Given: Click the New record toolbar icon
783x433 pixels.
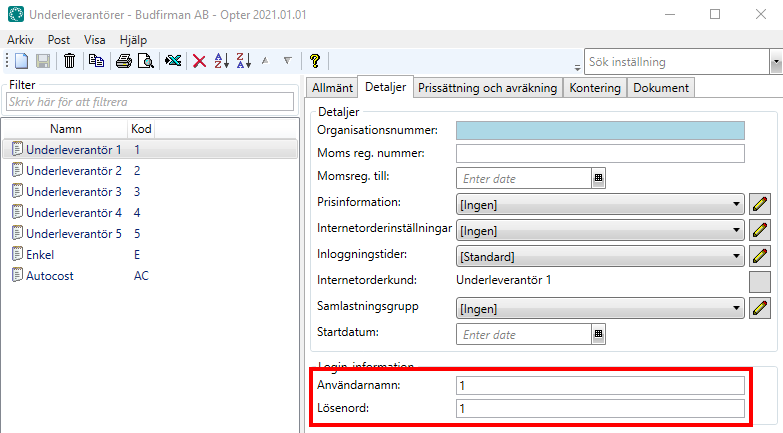Looking at the screenshot, I should coord(21,61).
